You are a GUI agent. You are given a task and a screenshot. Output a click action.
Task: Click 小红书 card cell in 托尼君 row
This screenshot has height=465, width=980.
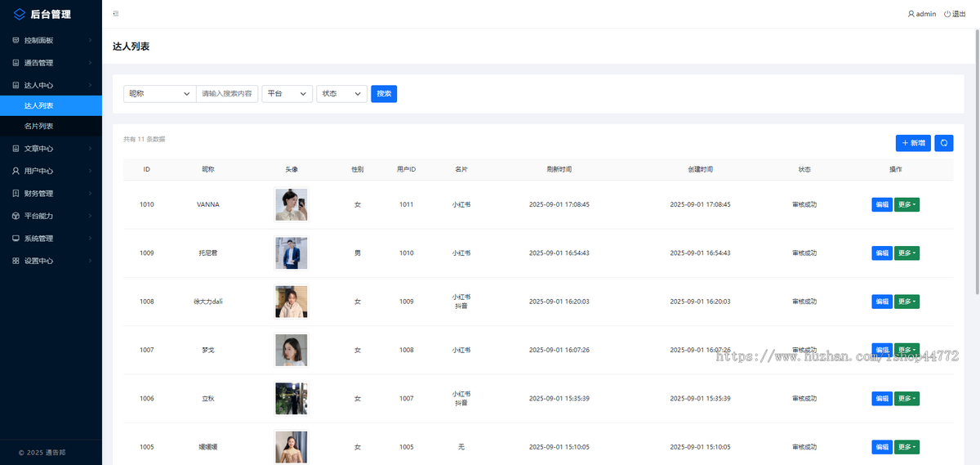pos(461,253)
